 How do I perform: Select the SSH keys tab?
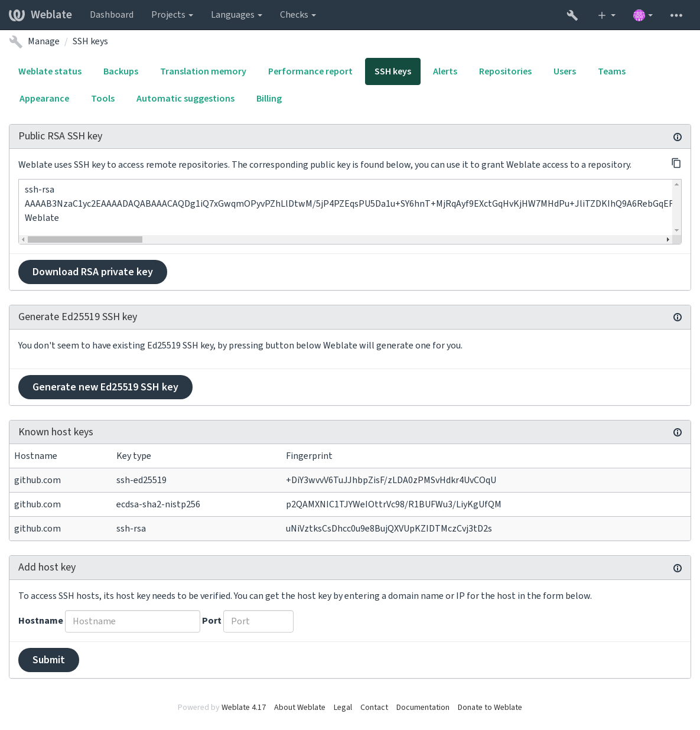click(393, 71)
